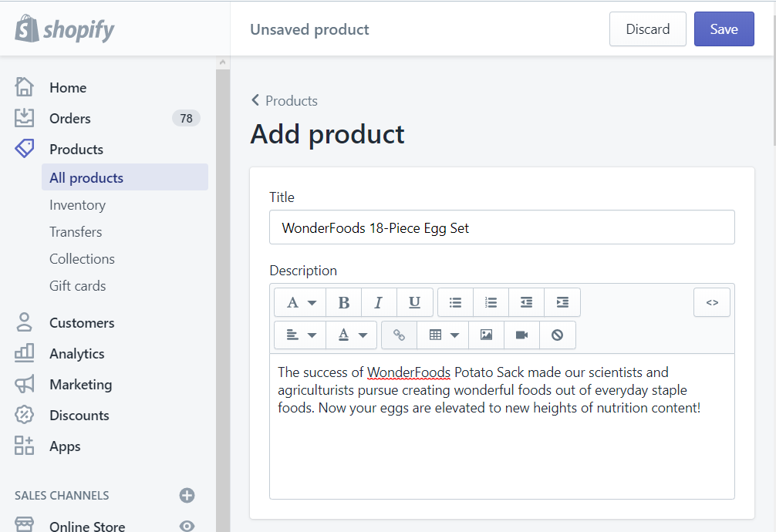Toggle bold formatting in description editor
Screen dimensions: 776x532
[x=344, y=302]
